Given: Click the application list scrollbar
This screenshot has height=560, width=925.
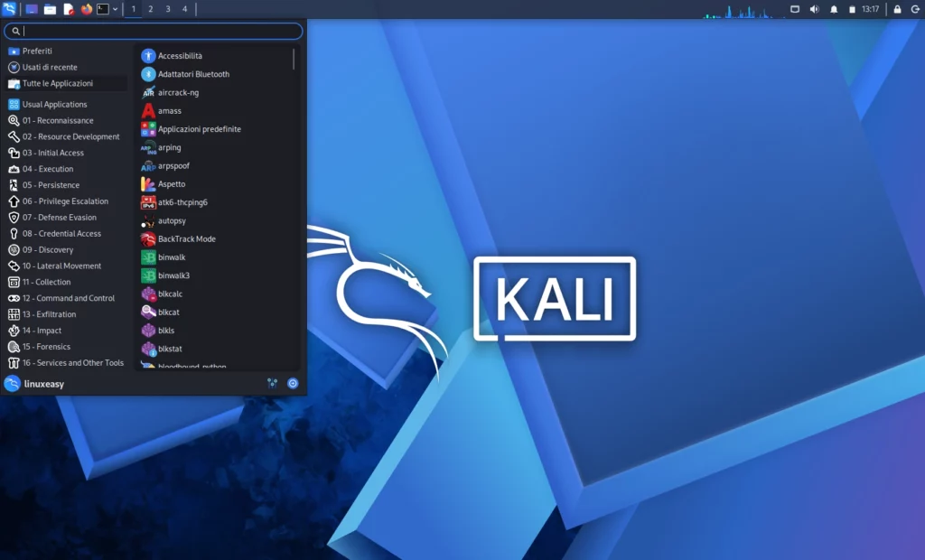Looking at the screenshot, I should pyautogui.click(x=294, y=59).
